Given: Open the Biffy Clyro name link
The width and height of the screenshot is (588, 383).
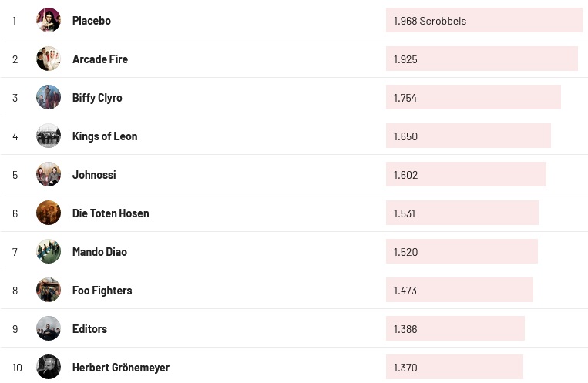Looking at the screenshot, I should 97,98.
